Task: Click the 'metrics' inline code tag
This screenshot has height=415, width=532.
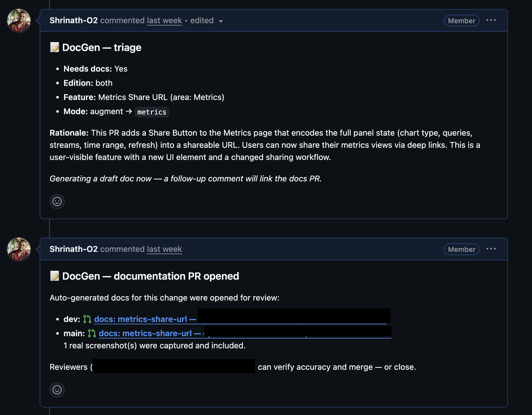Action: pyautogui.click(x=152, y=112)
